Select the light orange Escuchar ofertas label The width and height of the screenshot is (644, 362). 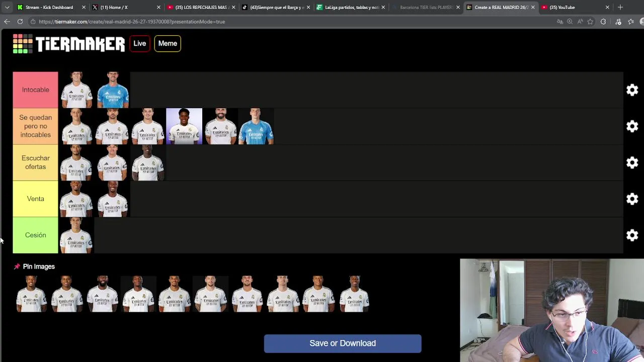pos(35,162)
